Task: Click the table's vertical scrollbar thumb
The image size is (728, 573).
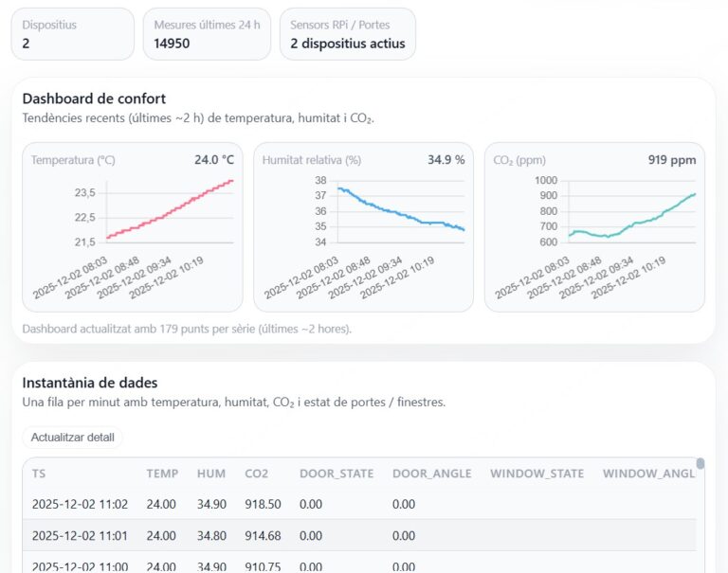Action: click(701, 463)
